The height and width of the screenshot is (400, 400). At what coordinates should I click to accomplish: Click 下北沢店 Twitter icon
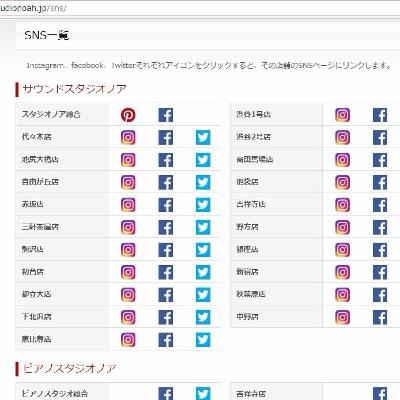[x=203, y=317]
